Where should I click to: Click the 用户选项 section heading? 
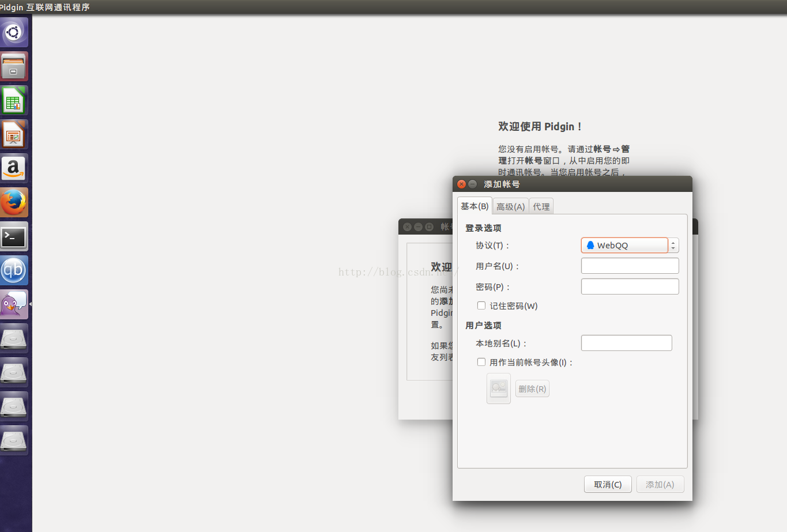483,325
